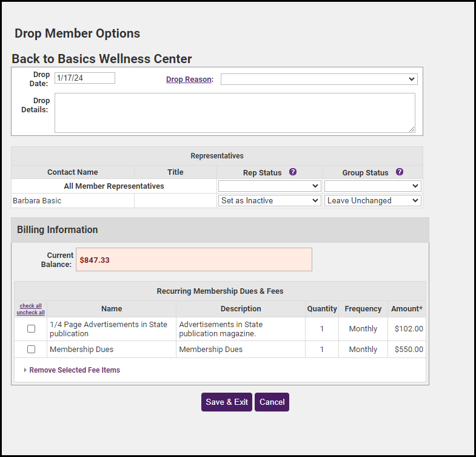476x457 pixels.
Task: Click the Group Status help icon
Action: pyautogui.click(x=400, y=172)
